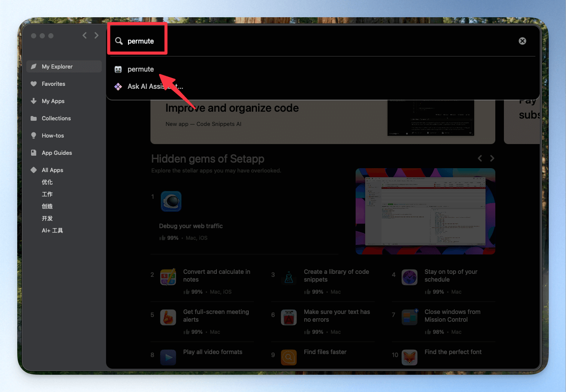Select All Apps diamond icon
This screenshot has height=392, width=566.
tap(34, 170)
